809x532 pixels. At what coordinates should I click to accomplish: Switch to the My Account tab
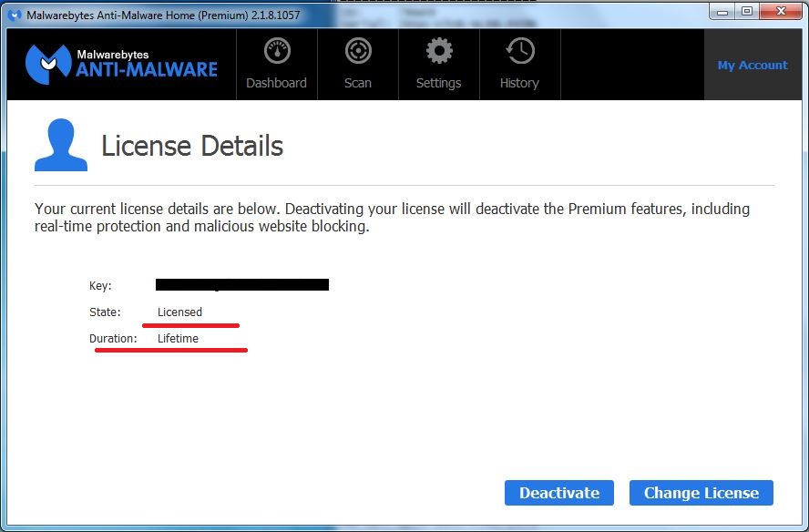[753, 65]
